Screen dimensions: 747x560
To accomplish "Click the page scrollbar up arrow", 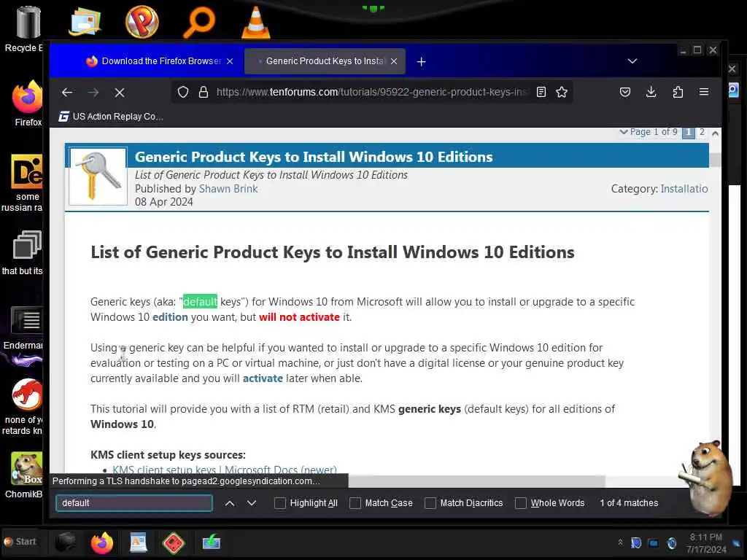I will pyautogui.click(x=715, y=133).
